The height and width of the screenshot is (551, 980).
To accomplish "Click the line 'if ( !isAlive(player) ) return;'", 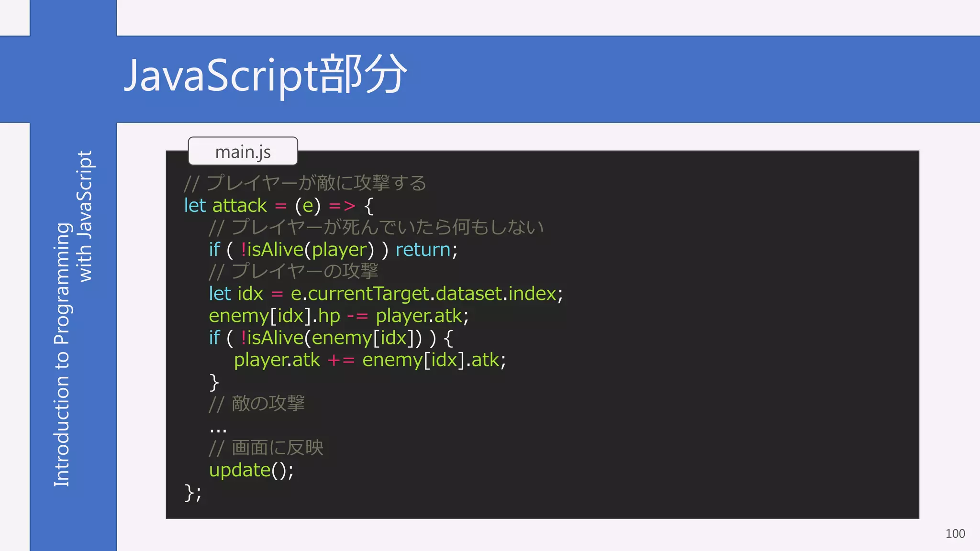I will pos(333,250).
